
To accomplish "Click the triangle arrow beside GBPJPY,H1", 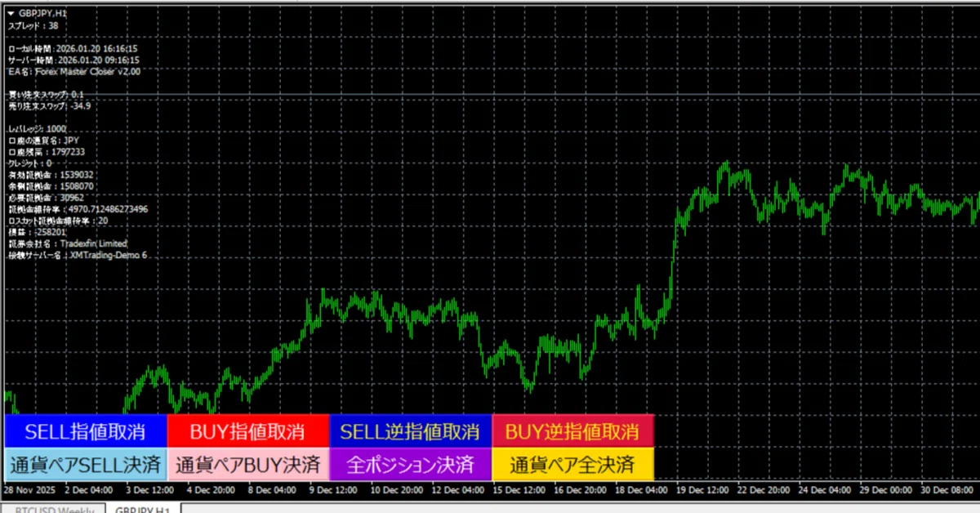I will pos(11,12).
